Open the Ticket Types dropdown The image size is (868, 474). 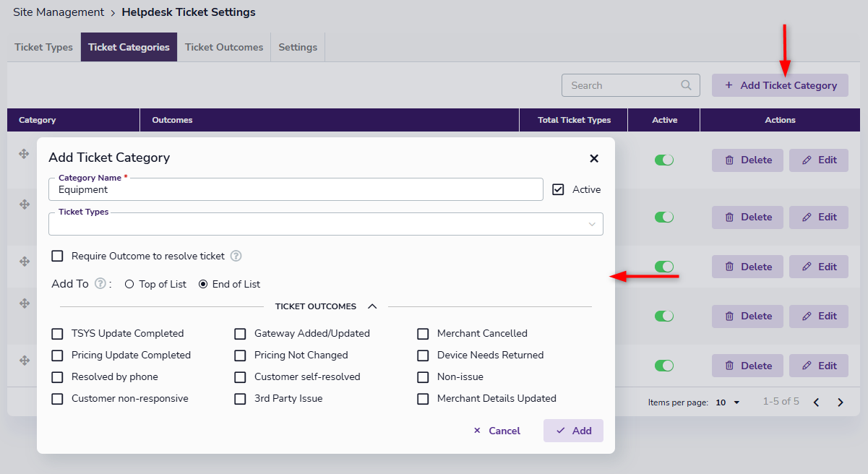pyautogui.click(x=326, y=224)
